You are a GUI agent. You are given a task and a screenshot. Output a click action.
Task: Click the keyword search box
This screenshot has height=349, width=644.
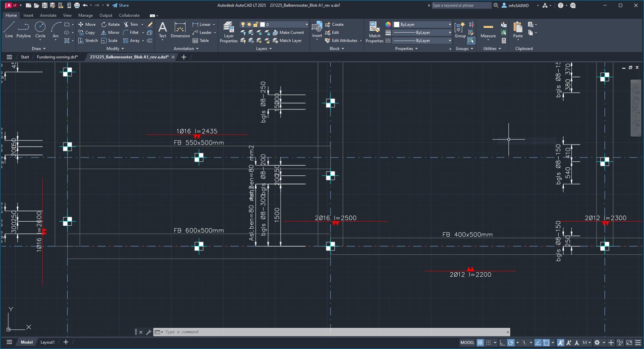pyautogui.click(x=461, y=5)
